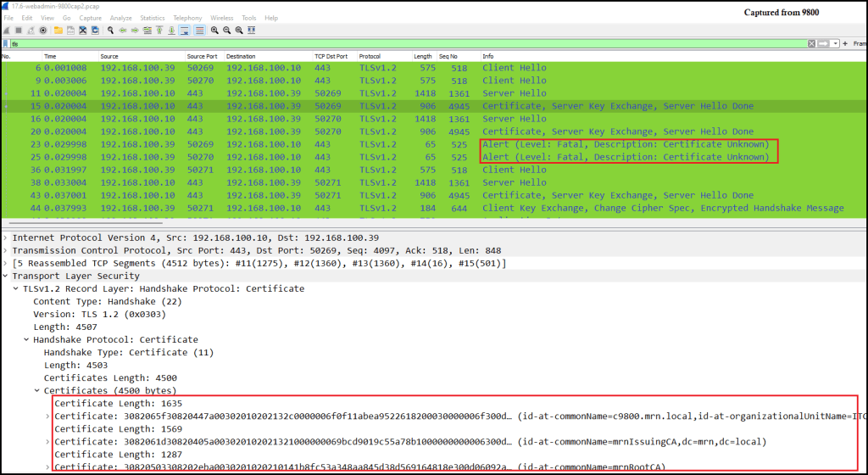The width and height of the screenshot is (868, 475).
Task: Click the Zoom in toolbar icon
Action: 214,31
